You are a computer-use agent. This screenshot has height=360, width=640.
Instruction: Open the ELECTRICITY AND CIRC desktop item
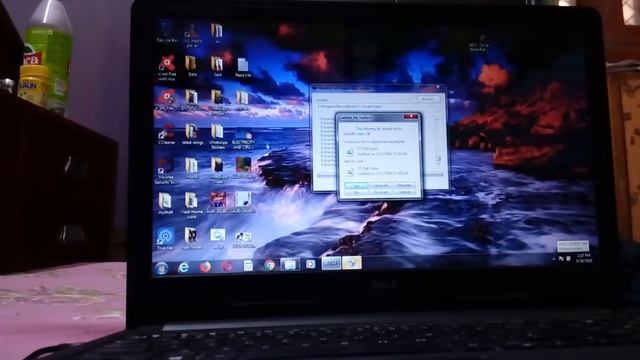point(243,139)
